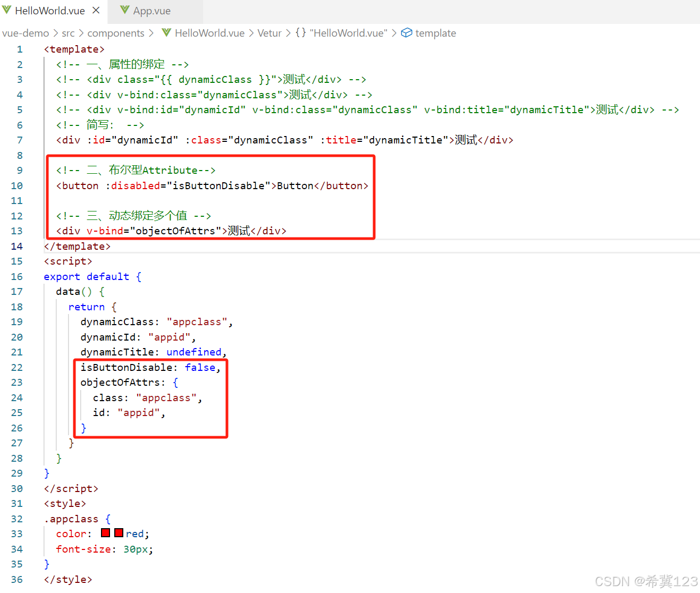Click the return keyword
This screenshot has width=700, height=593.
(87, 307)
